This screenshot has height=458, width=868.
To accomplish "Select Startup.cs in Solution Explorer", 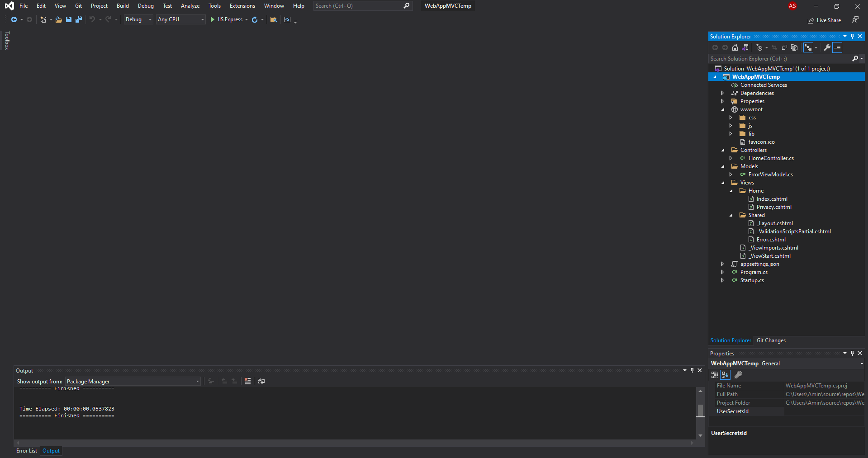I will pos(752,280).
